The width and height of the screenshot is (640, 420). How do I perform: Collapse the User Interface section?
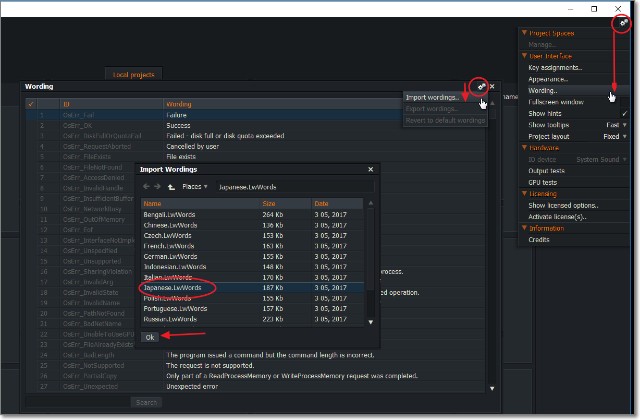[x=523, y=56]
